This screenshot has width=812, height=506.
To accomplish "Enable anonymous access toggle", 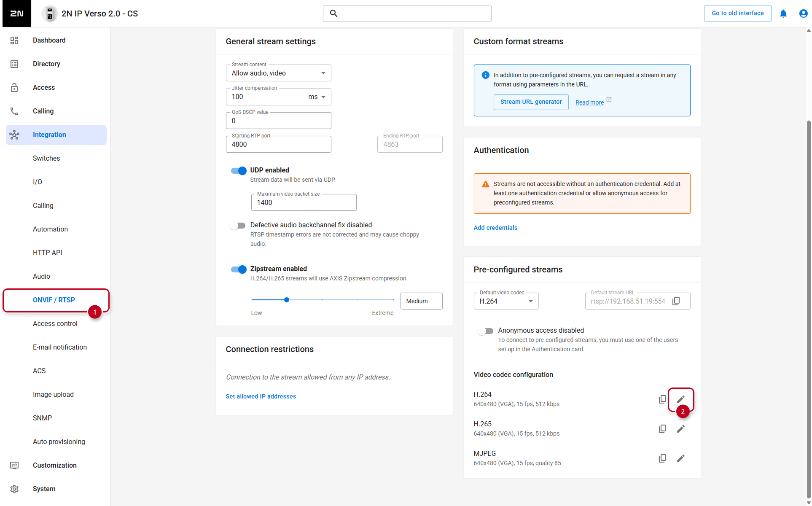I will 486,331.
